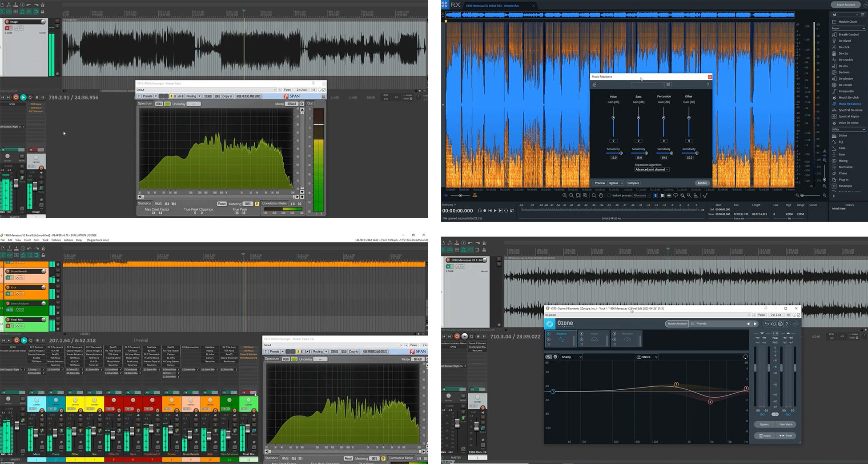Viewport: 868px width, 464px height.
Task: Select the magic wand tool in RX toolbar
Action: tap(689, 196)
